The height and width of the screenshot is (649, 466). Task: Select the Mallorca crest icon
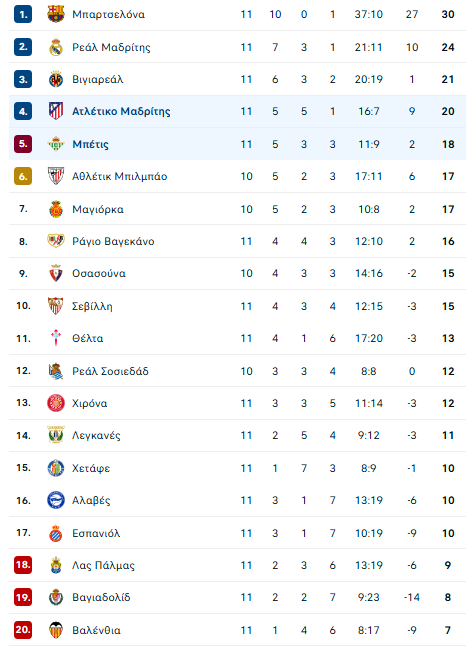point(55,209)
